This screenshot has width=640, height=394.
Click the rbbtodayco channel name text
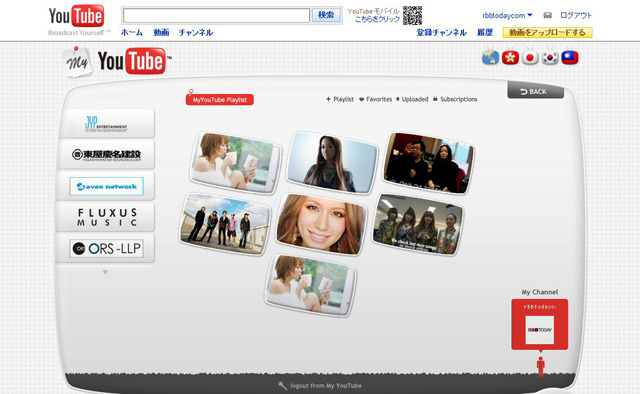coord(540,307)
